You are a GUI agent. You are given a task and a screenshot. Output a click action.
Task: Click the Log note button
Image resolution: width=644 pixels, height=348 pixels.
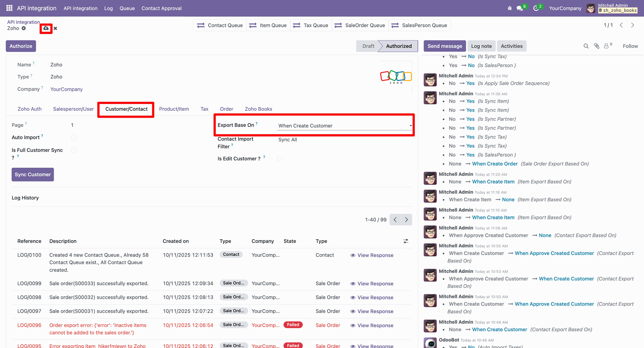pos(482,46)
